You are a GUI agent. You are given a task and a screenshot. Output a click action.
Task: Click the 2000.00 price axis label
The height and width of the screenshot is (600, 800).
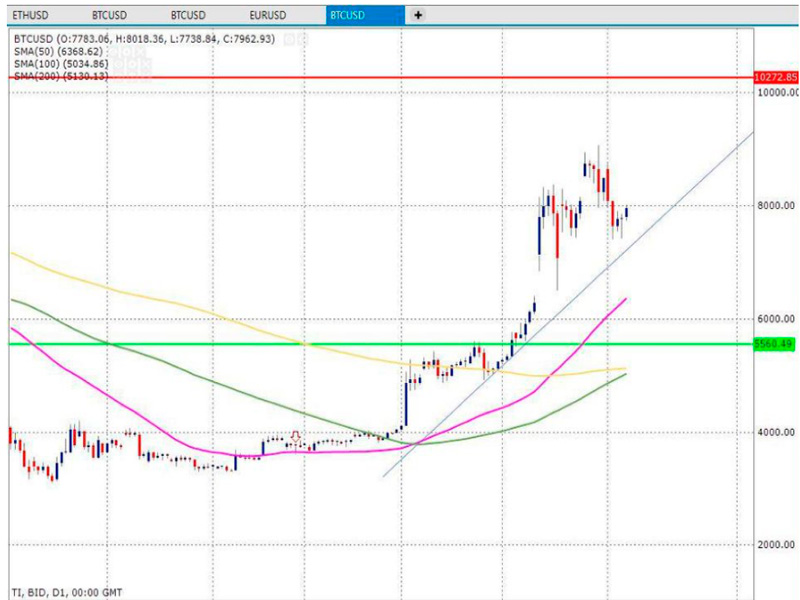click(776, 545)
